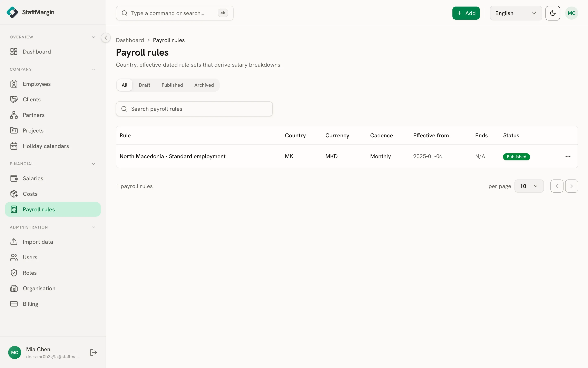Screen dimensions: 588x368
Task: Show All payroll rules tab
Action: click(124, 85)
